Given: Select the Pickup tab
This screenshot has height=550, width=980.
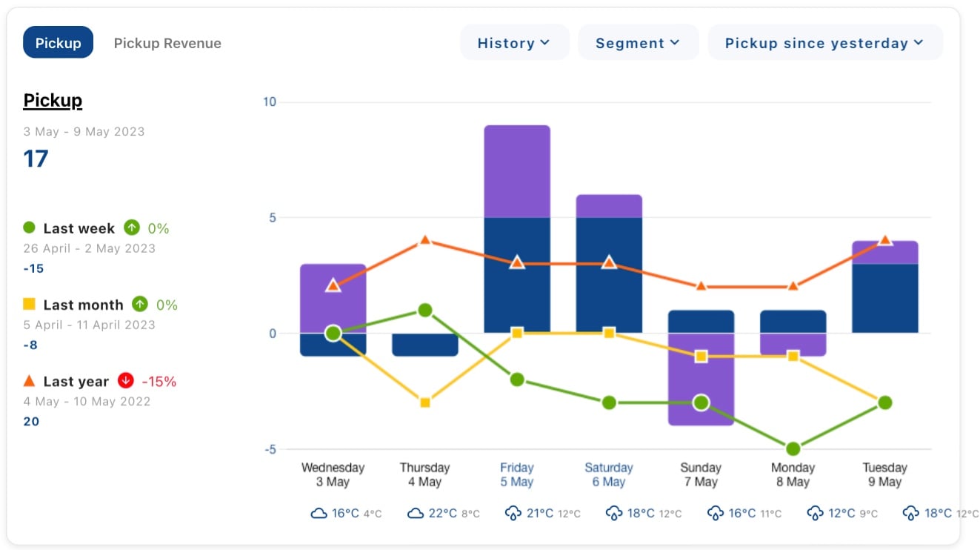Looking at the screenshot, I should pyautogui.click(x=58, y=43).
